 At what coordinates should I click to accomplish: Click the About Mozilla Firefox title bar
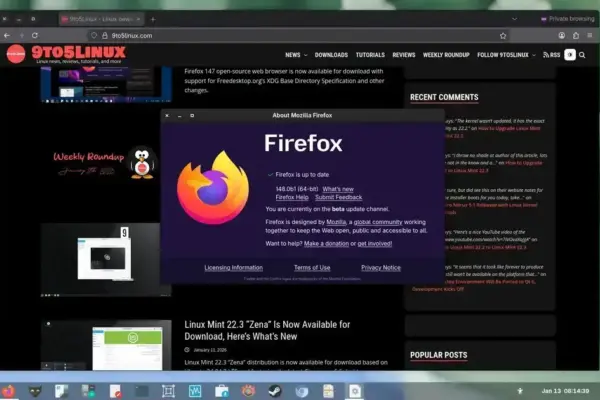[302, 115]
